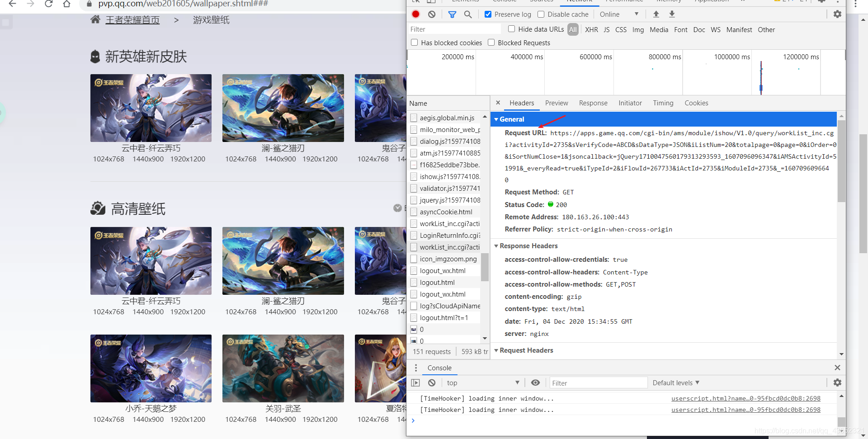
Task: Export HAR file with download arrow
Action: tap(672, 14)
